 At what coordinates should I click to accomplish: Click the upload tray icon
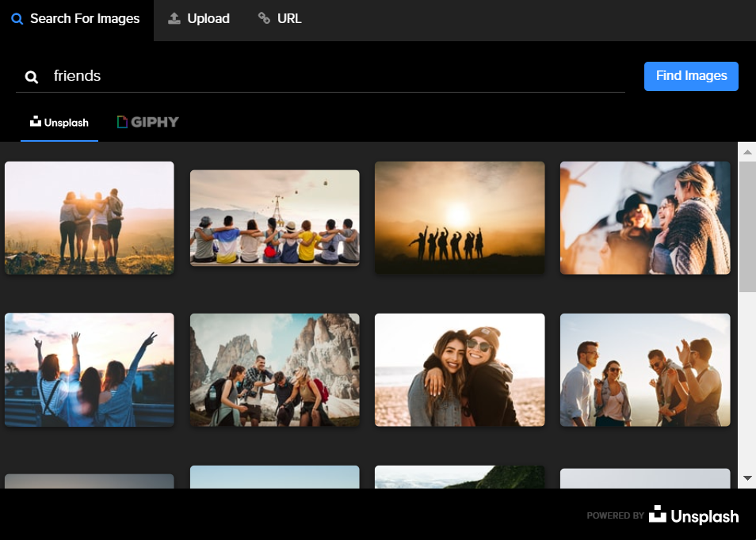(174, 18)
